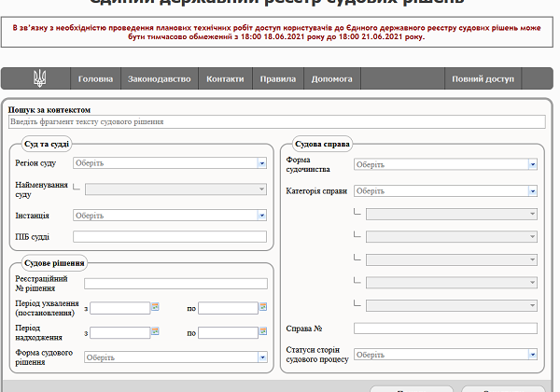560x392 pixels.
Task: Select the Контакти menu item
Action: point(225,79)
